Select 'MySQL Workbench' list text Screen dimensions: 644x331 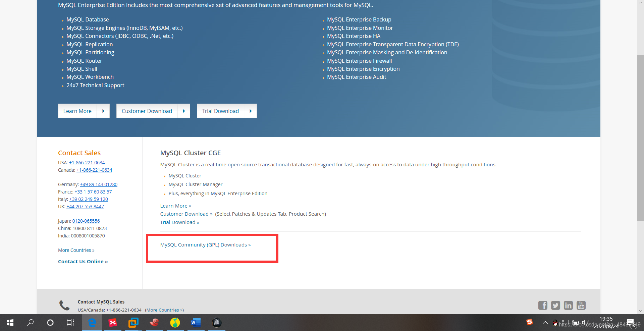point(90,77)
